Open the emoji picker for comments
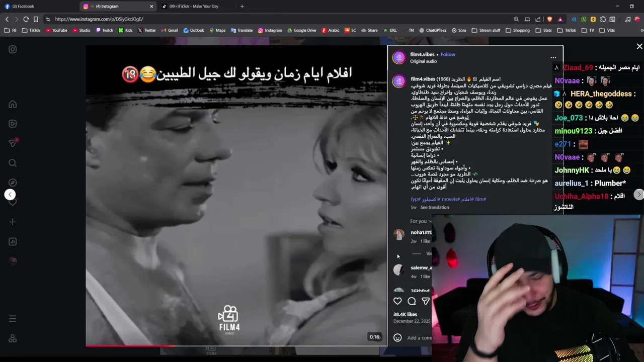Image resolution: width=644 pixels, height=362 pixels. pyautogui.click(x=397, y=338)
